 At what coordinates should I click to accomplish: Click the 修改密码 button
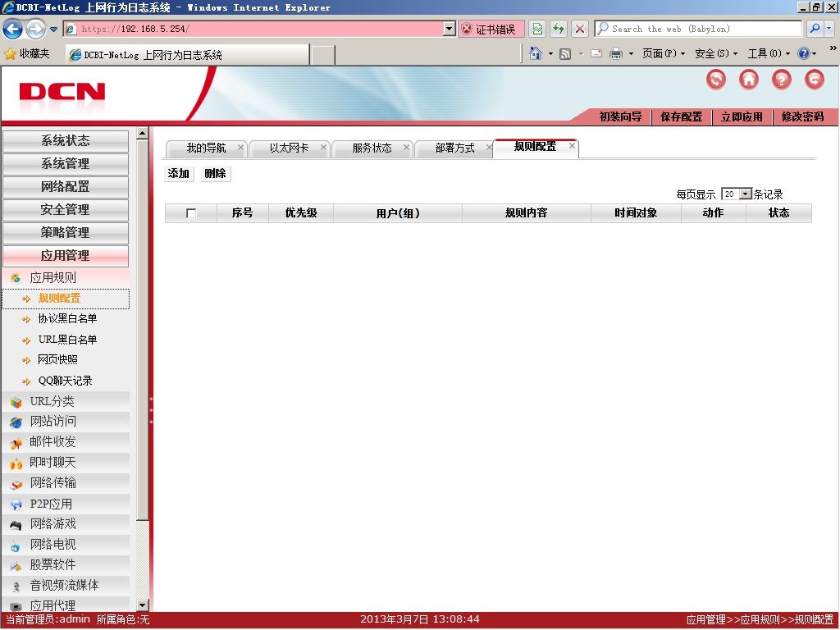click(802, 116)
